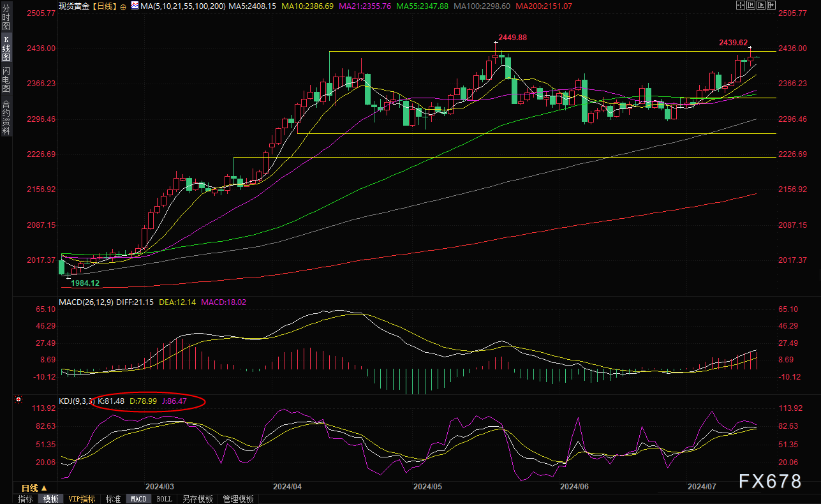
Task: Click the crosshair cursor icon at top right
Action: 741,5
